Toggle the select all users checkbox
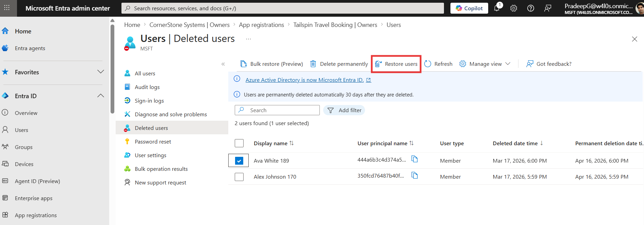The height and width of the screenshot is (225, 644). coord(239,143)
